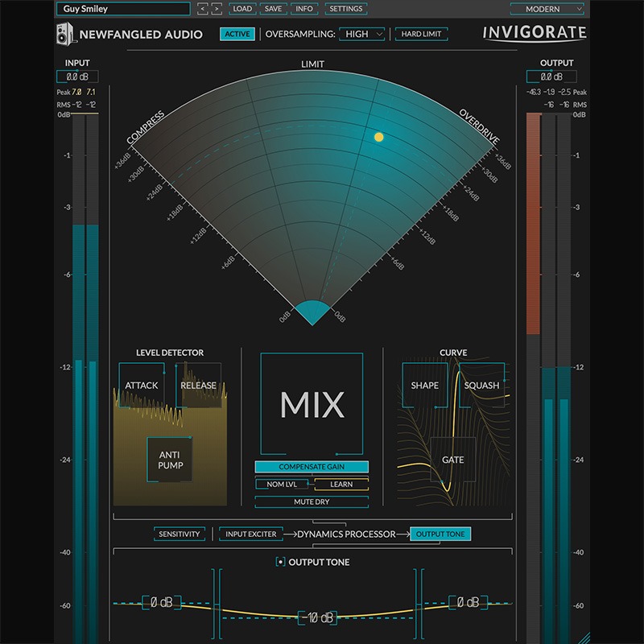The width and height of the screenshot is (644, 644).
Task: Click the output Peak -46.3 reading
Action: [x=534, y=92]
